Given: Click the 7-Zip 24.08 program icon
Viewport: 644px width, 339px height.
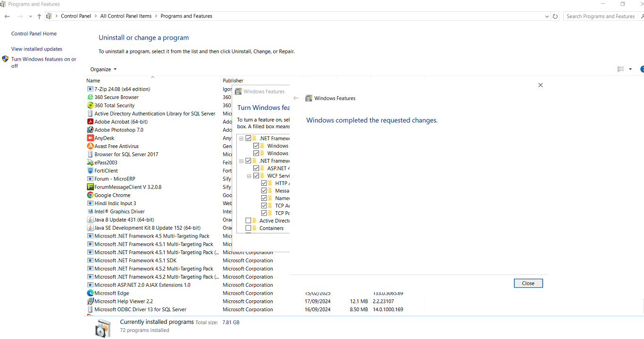Looking at the screenshot, I should pyautogui.click(x=90, y=89).
